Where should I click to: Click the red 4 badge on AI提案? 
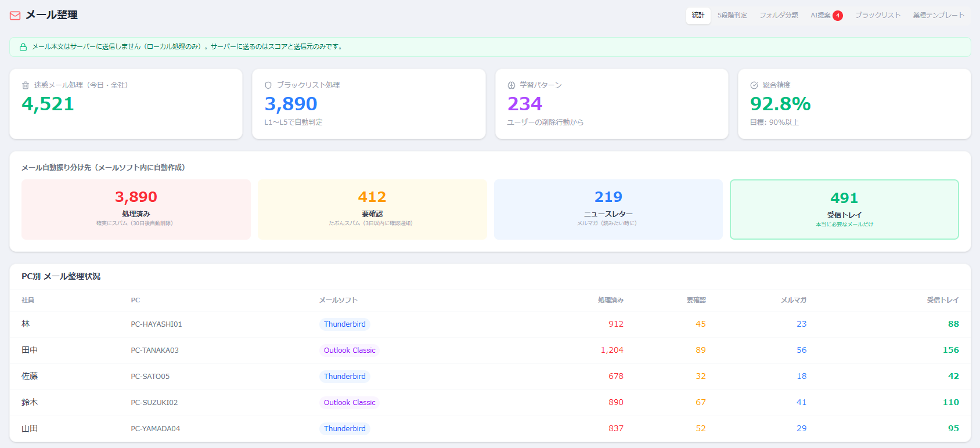pos(838,16)
